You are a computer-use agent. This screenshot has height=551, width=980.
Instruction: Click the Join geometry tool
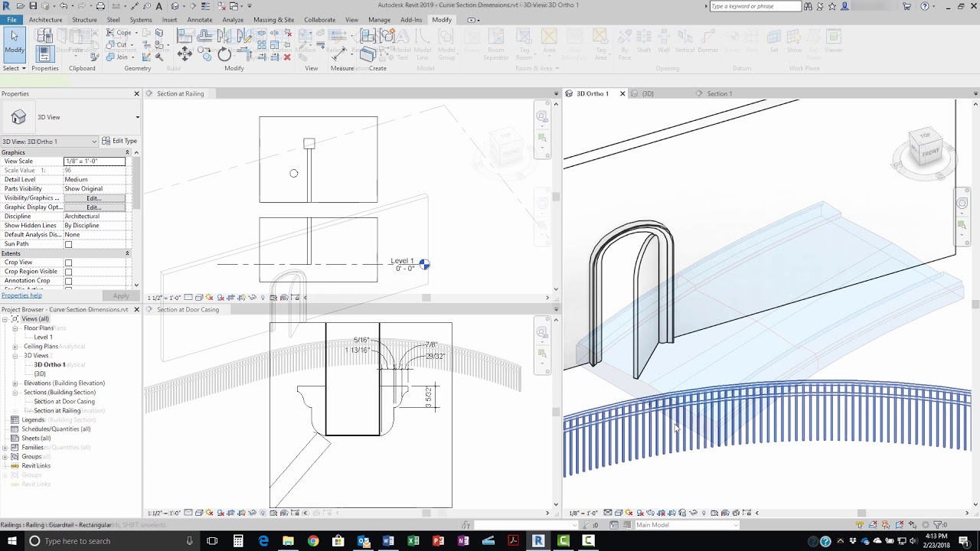coord(121,57)
